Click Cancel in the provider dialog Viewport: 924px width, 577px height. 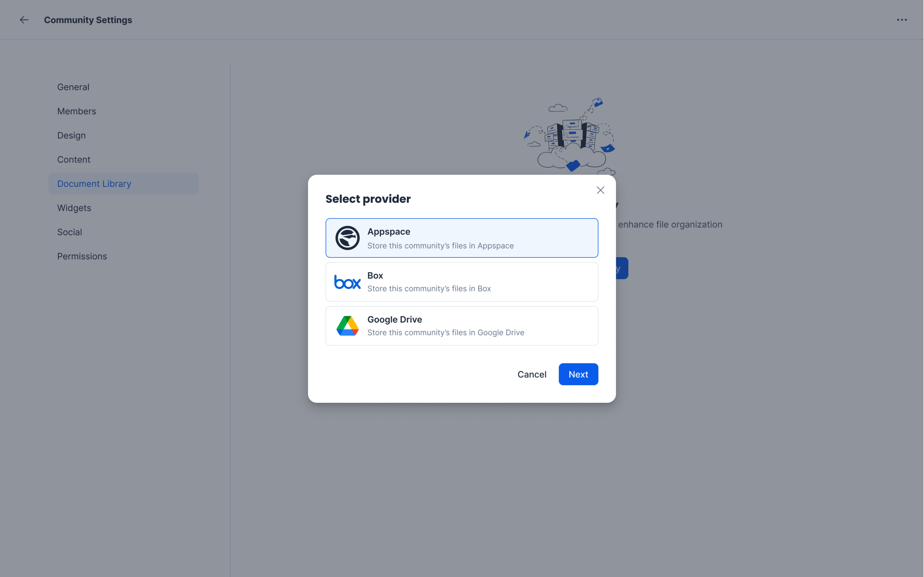point(532,374)
